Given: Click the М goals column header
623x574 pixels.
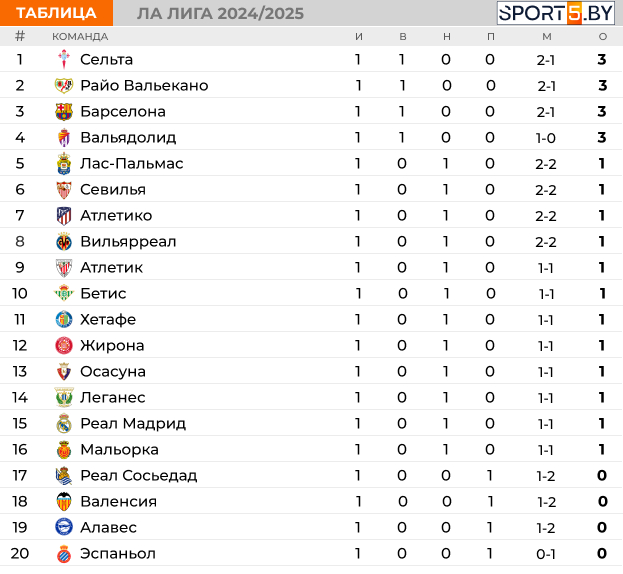Looking at the screenshot, I should tap(547, 37).
